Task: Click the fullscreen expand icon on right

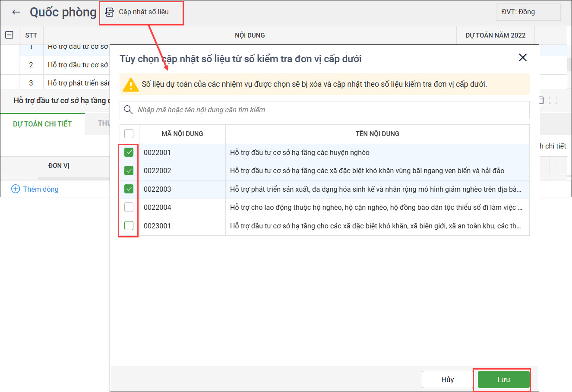Action: (x=553, y=101)
